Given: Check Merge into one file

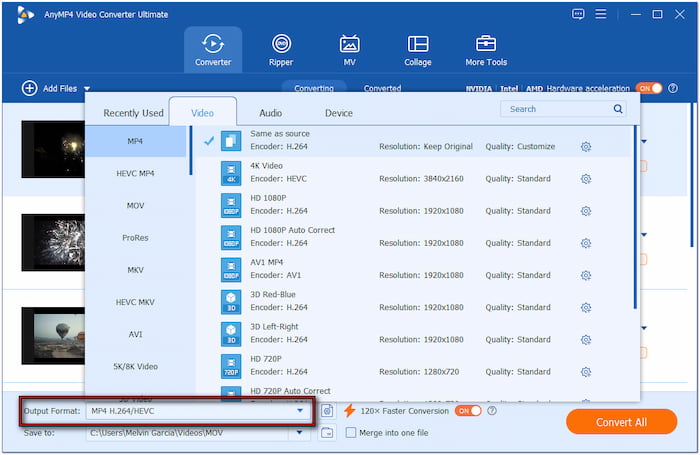Looking at the screenshot, I should [351, 433].
